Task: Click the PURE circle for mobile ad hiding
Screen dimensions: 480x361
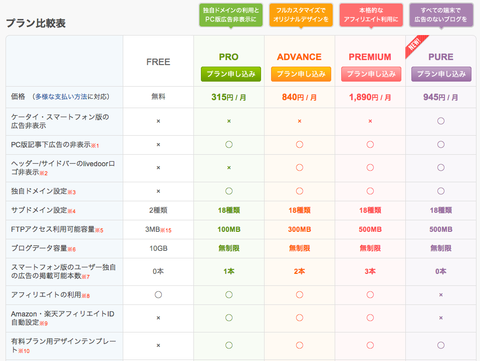Action: pos(441,121)
